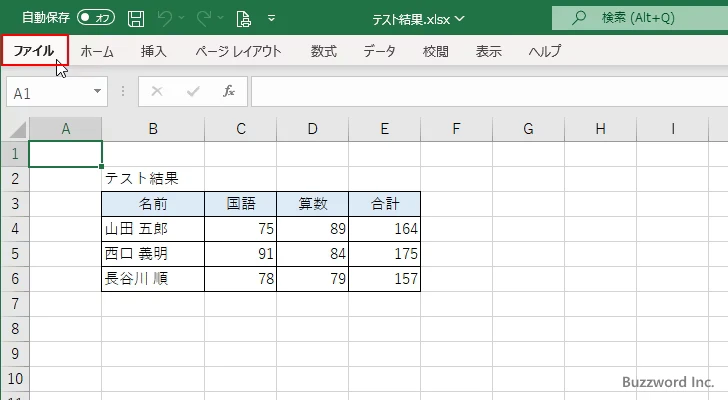Click the Undo arrow icon
The image size is (728, 400).
click(166, 18)
